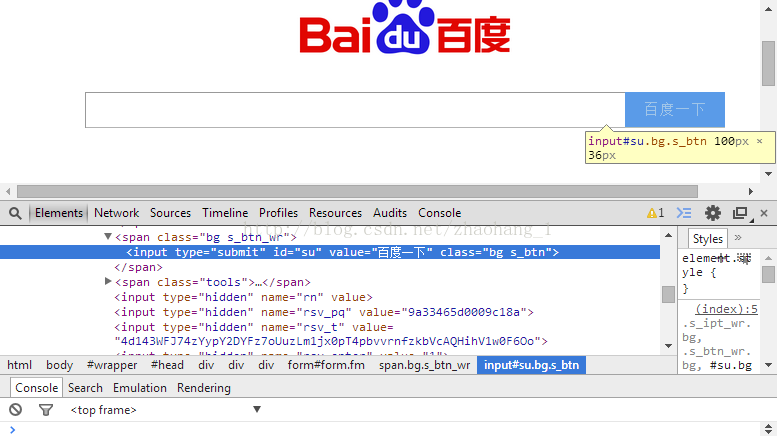777x436 pixels.
Task: Collapse the span bg s_btn_wr node
Action: (108, 237)
